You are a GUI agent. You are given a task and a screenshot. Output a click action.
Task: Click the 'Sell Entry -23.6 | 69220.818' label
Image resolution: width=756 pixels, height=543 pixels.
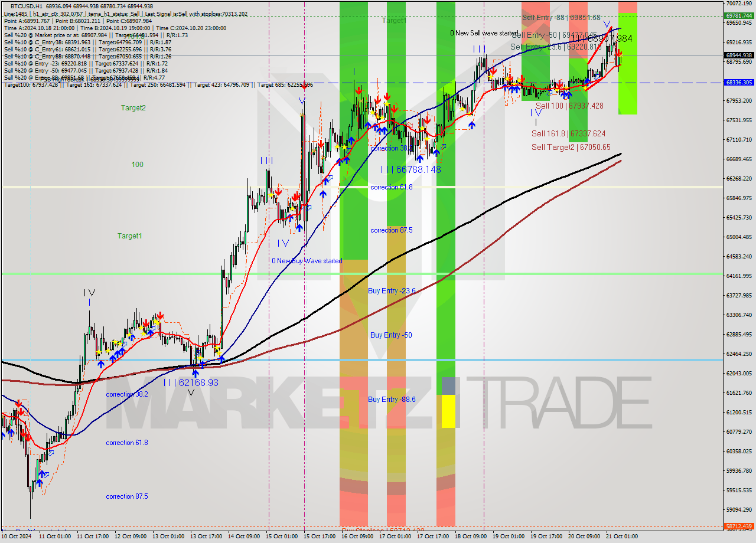click(556, 47)
